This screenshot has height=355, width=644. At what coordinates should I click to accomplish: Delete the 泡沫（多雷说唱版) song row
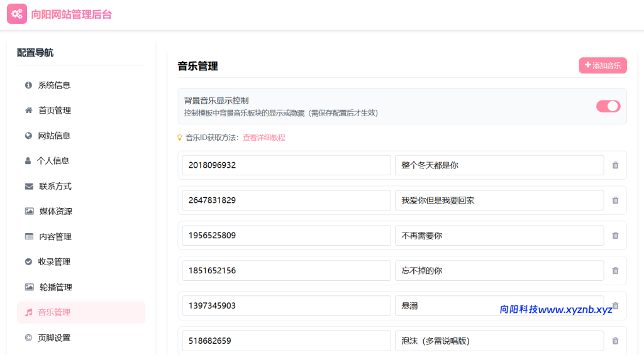[615, 341]
